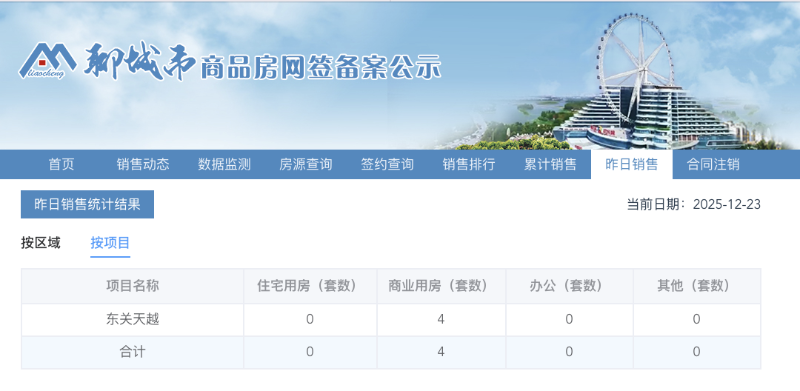800x391 pixels.
Task: Open the 销售动态 menu item
Action: 143,164
